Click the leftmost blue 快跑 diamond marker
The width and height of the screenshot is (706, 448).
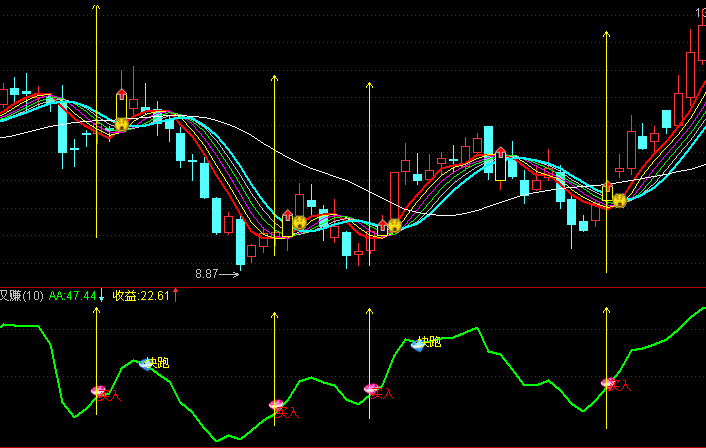click(x=145, y=364)
